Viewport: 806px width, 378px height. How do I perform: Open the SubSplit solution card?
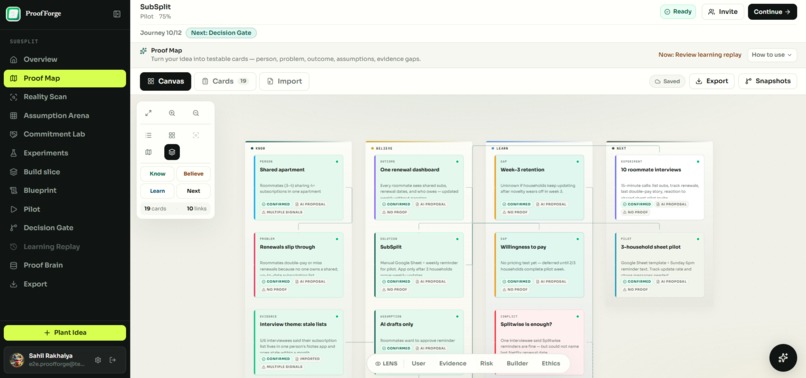419,265
